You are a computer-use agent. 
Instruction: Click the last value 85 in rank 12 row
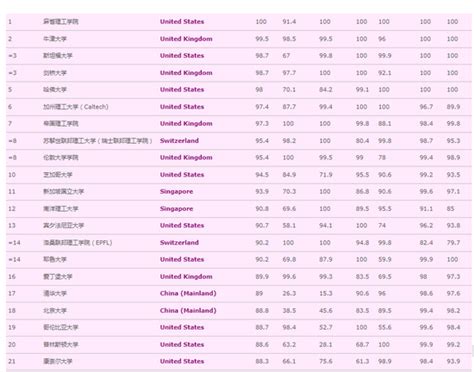coord(450,209)
